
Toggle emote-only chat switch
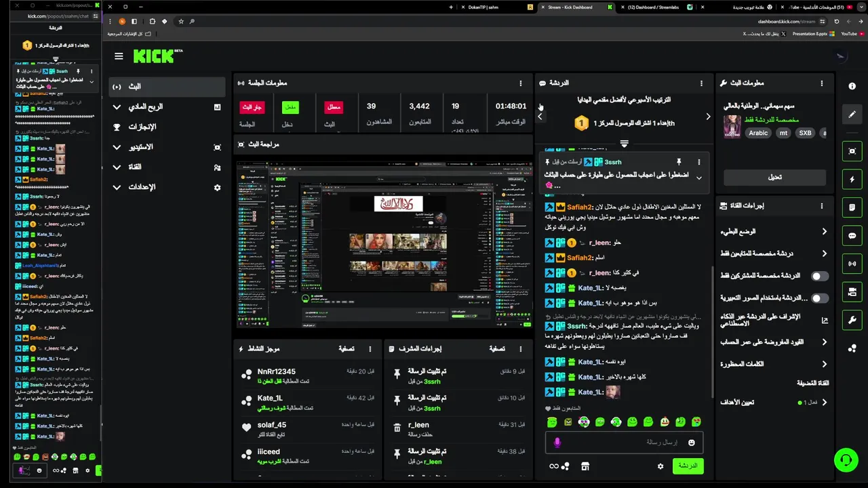820,298
